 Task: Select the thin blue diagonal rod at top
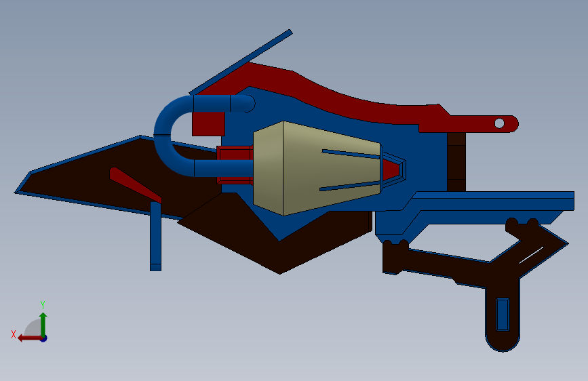click(241, 62)
